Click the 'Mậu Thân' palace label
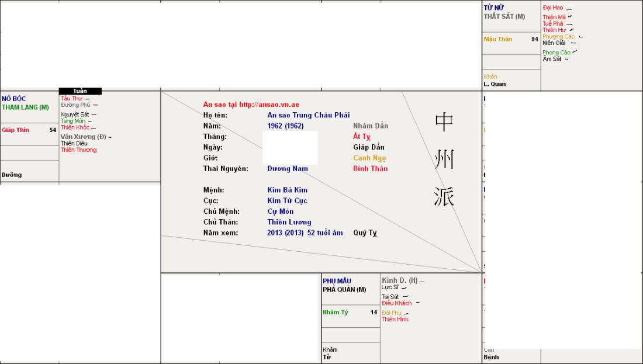 (x=497, y=39)
